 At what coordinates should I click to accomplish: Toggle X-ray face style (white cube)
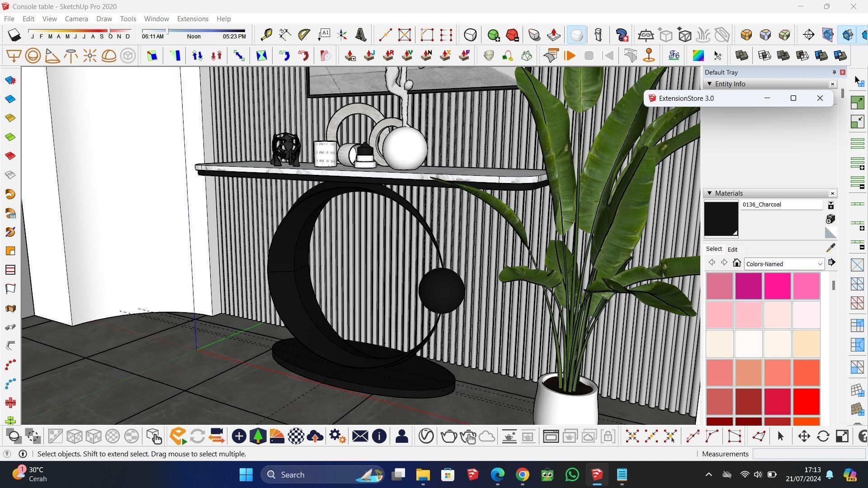click(576, 35)
